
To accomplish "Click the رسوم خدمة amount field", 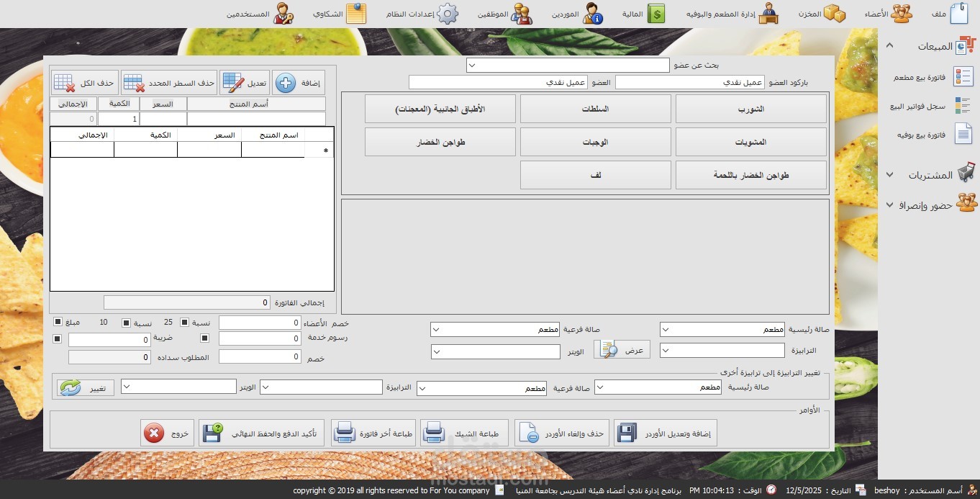I will [x=260, y=338].
